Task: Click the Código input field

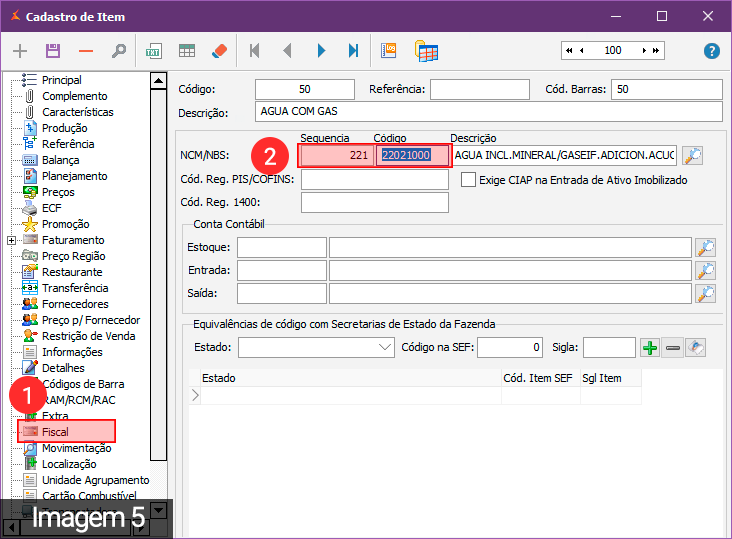Action: click(304, 89)
